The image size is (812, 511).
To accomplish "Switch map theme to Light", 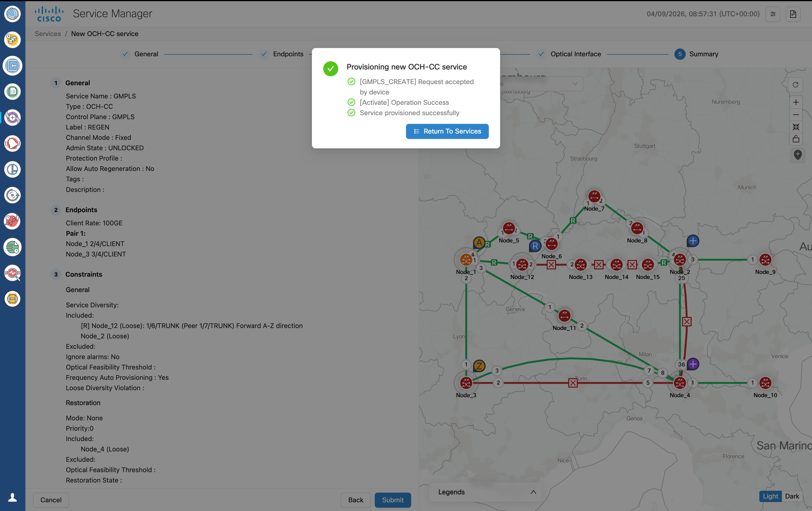I will tap(770, 496).
